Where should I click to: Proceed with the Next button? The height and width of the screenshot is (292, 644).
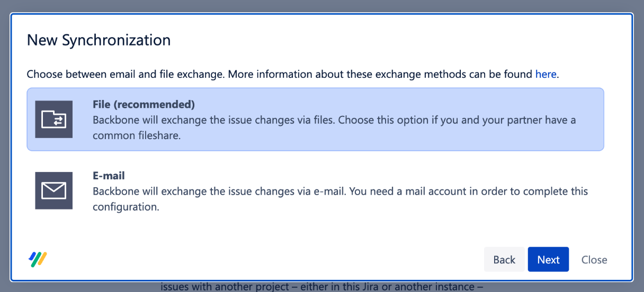(x=548, y=259)
